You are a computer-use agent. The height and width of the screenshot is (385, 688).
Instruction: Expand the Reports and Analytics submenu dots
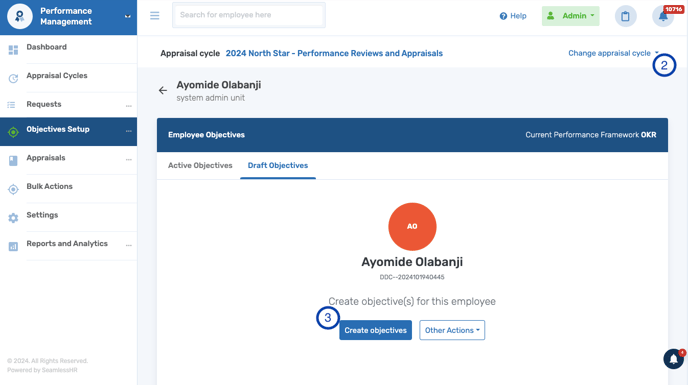tap(129, 245)
